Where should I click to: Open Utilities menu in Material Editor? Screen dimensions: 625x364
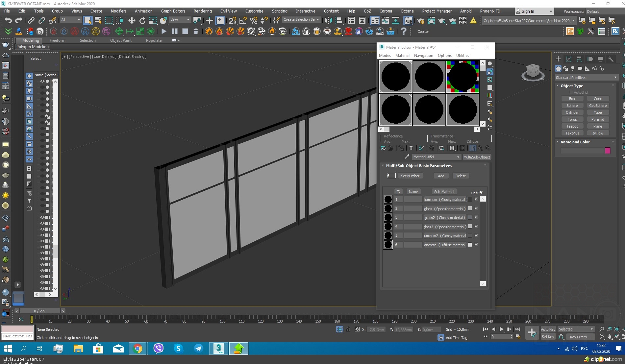pos(462,56)
